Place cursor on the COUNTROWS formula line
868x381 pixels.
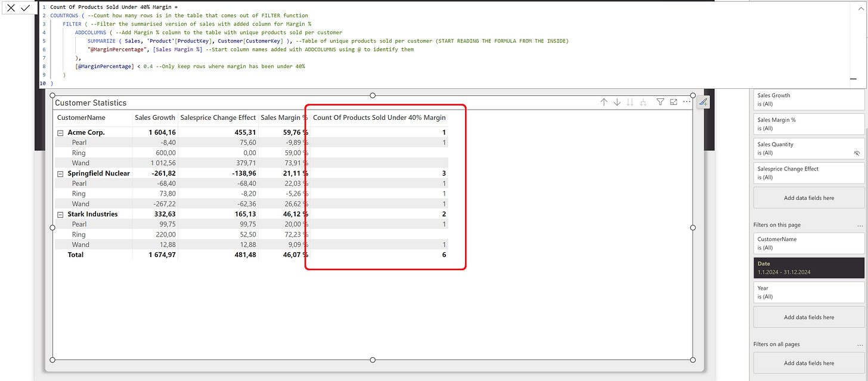point(179,16)
